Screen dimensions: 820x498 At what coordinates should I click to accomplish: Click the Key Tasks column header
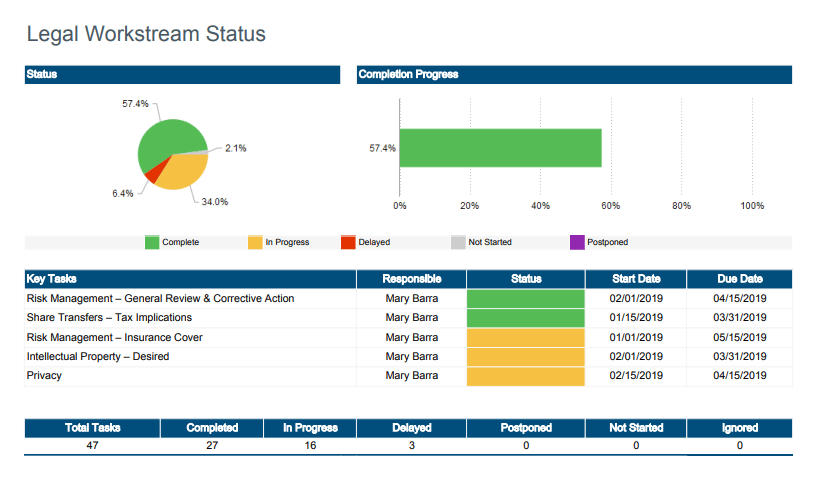[190, 279]
